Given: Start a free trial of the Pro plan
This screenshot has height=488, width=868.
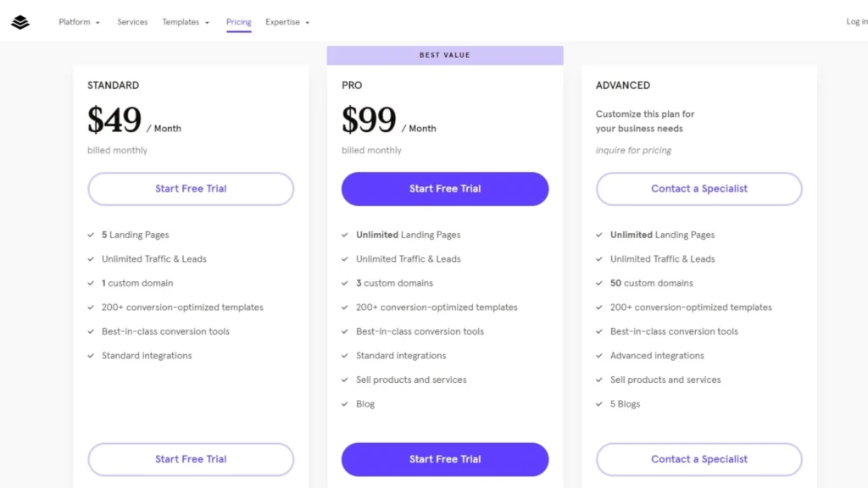Looking at the screenshot, I should click(x=444, y=188).
